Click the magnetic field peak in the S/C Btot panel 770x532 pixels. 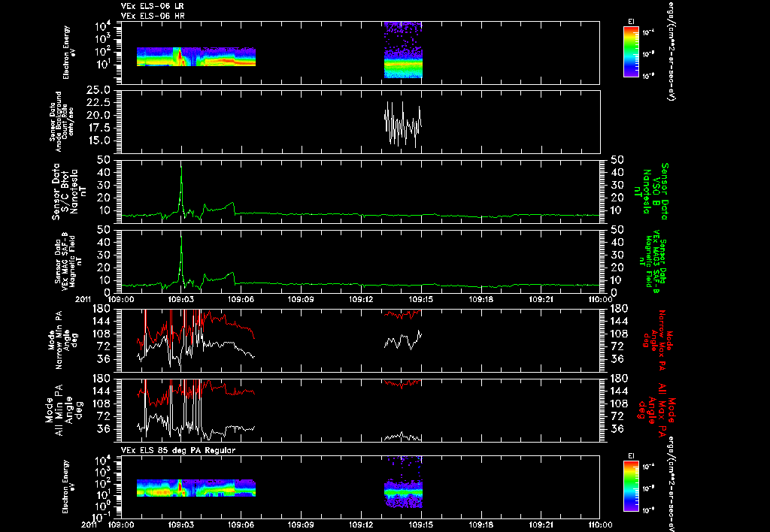point(181,189)
